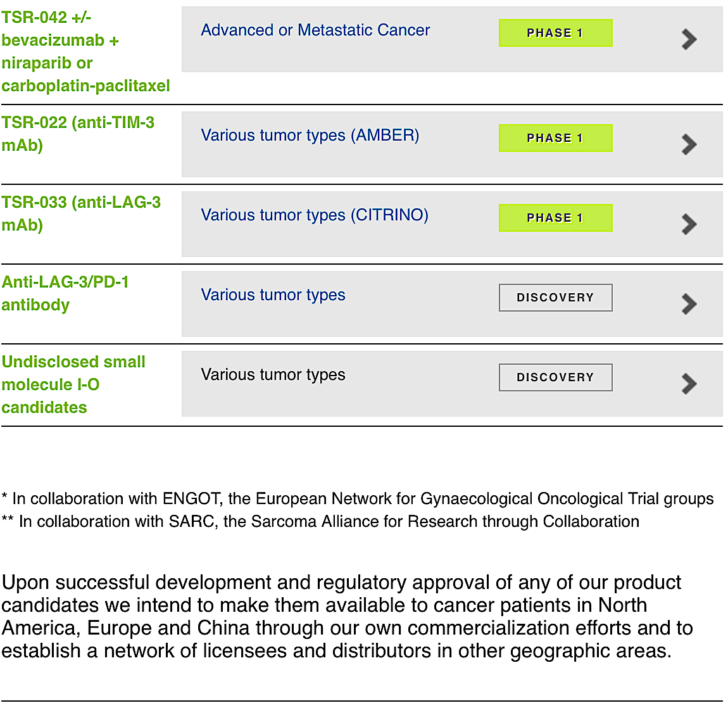Open the Anti-LAG-3/PD-1 Various tumor types link
Screen dimensions: 728x708
point(273,295)
